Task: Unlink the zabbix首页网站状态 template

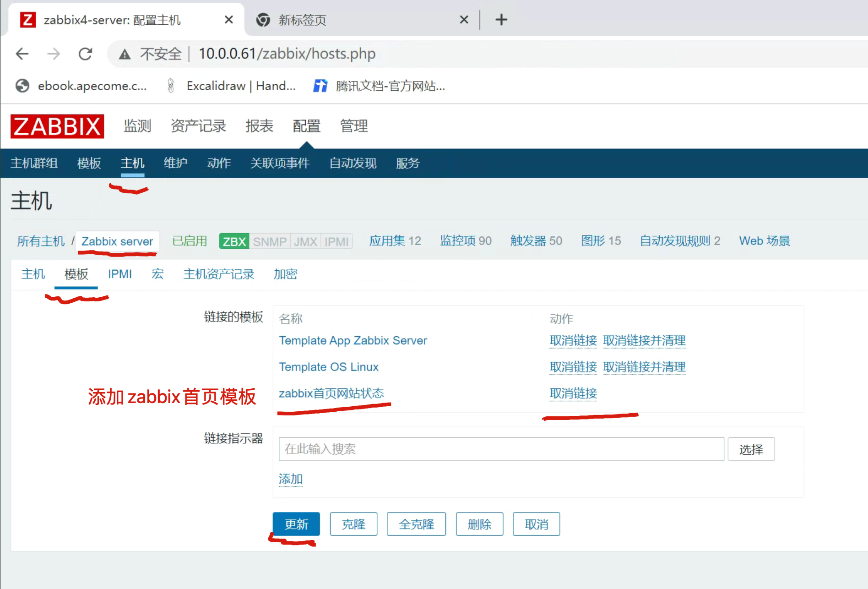Action: tap(573, 393)
